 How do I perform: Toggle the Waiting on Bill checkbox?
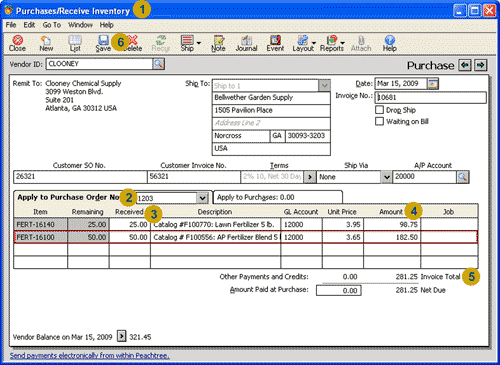tap(379, 121)
